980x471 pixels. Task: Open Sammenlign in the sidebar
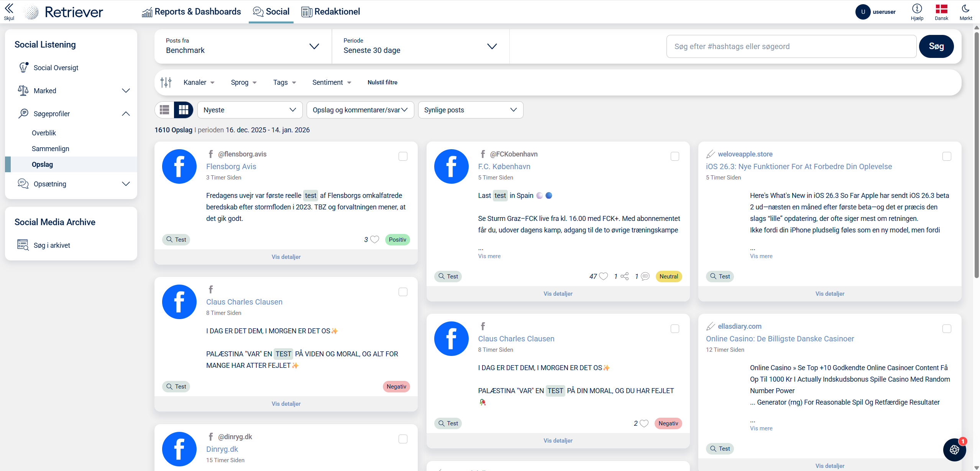51,149
